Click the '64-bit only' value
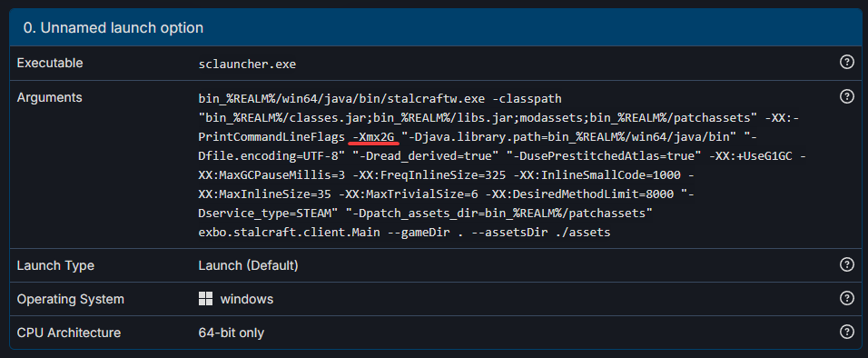The width and height of the screenshot is (868, 358). pos(232,333)
